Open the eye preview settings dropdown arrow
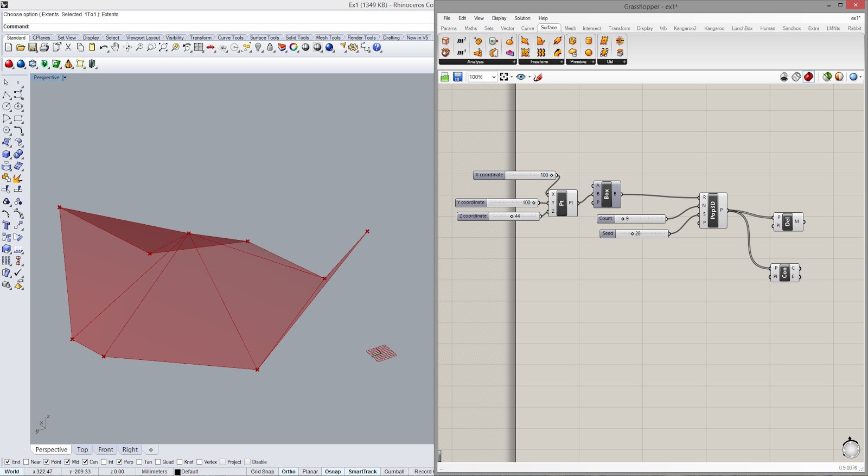The image size is (868, 476). pos(529,77)
